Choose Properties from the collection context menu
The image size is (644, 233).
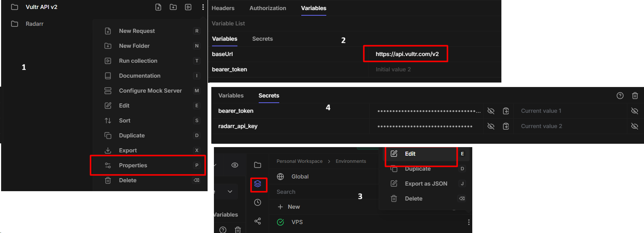[x=133, y=165]
